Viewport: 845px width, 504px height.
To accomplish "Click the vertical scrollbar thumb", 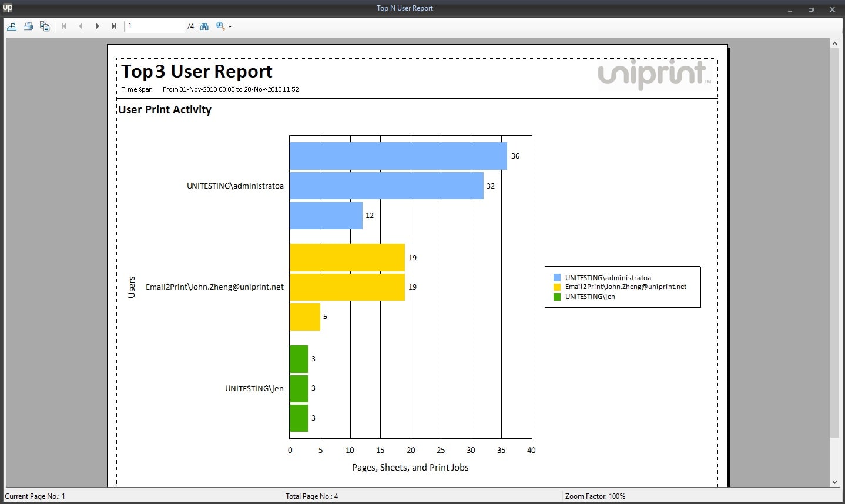I will coord(834,243).
